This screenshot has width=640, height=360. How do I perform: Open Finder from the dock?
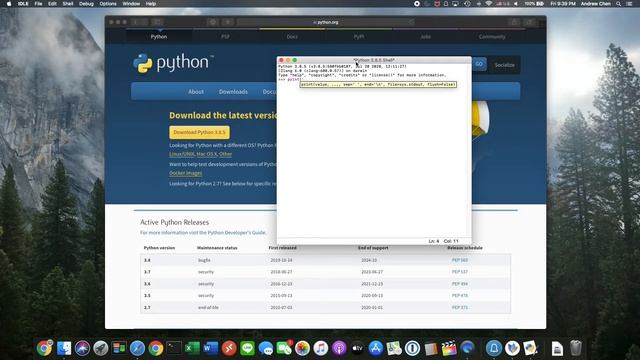(64, 348)
